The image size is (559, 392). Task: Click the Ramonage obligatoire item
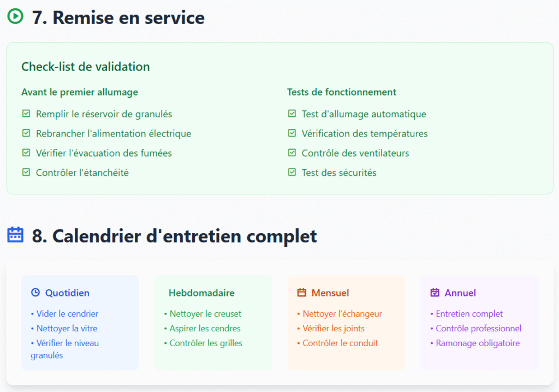click(x=478, y=343)
